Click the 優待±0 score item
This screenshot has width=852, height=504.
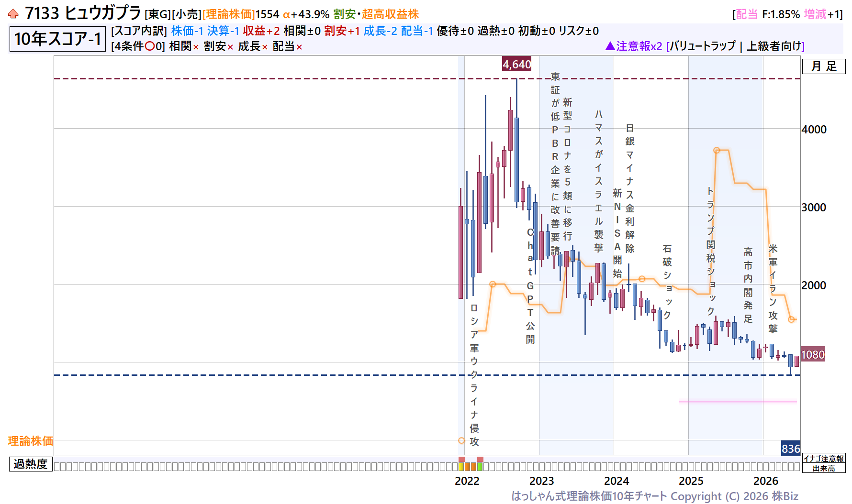[x=455, y=31]
